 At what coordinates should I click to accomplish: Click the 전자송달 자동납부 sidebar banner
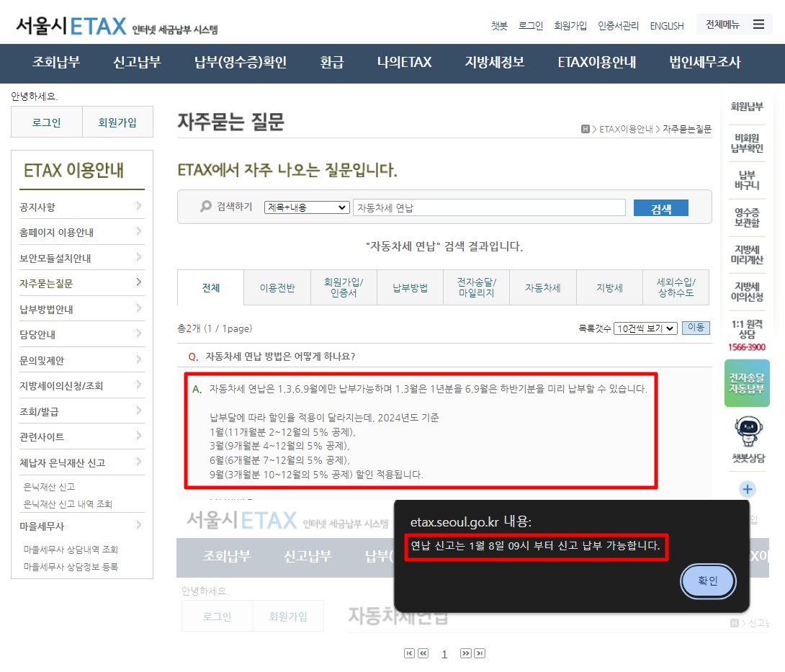747,382
